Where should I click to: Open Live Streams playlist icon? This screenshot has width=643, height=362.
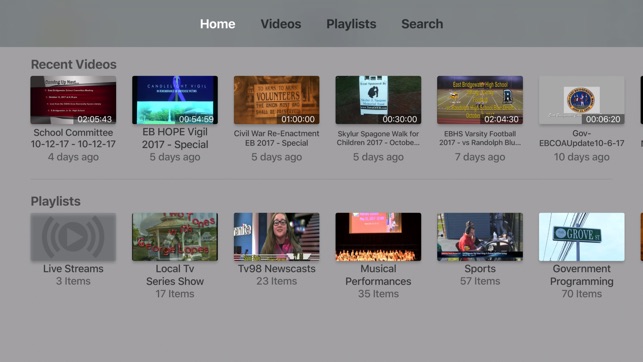73,237
